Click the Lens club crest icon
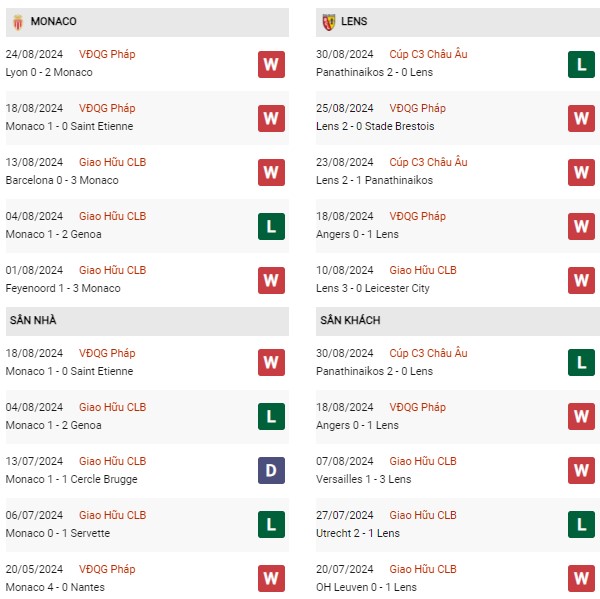The height and width of the screenshot is (599, 600). pyautogui.click(x=328, y=22)
